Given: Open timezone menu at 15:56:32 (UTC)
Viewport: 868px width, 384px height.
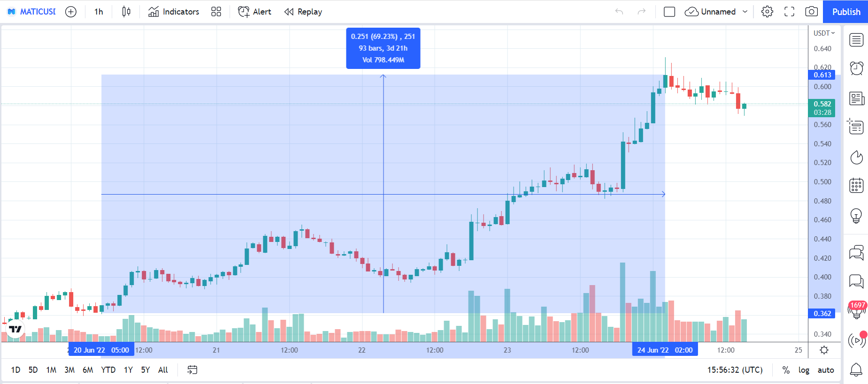Looking at the screenshot, I should (x=735, y=370).
